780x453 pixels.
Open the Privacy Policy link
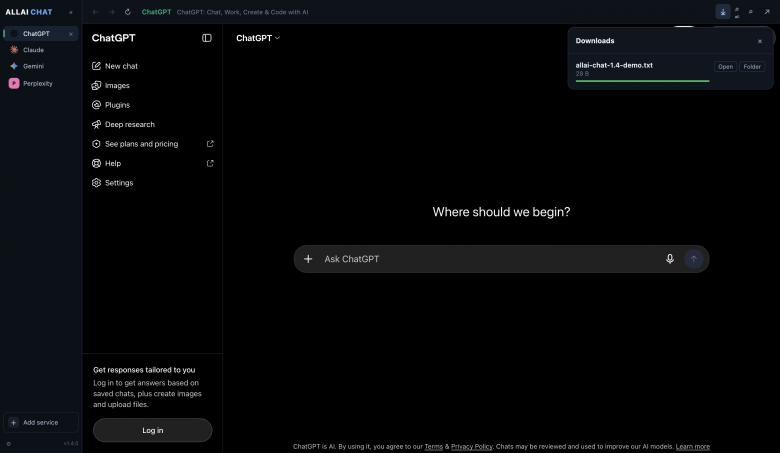(x=471, y=447)
